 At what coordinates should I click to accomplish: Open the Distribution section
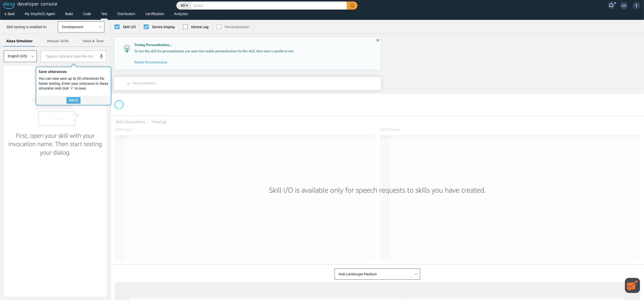pyautogui.click(x=126, y=14)
